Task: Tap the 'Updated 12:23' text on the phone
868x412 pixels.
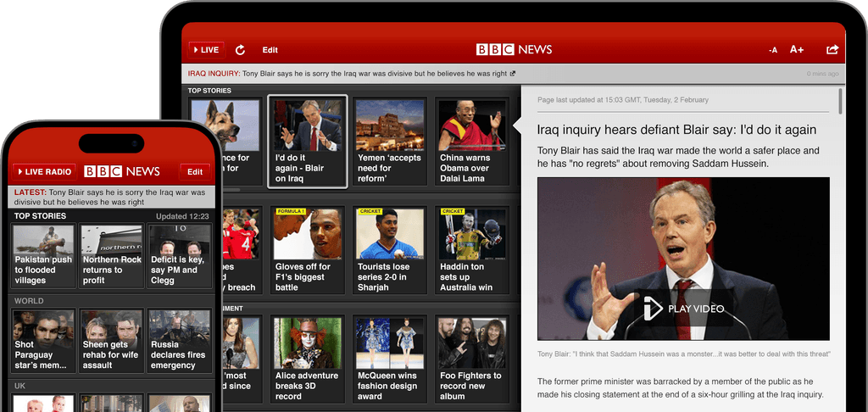Action: click(x=182, y=216)
